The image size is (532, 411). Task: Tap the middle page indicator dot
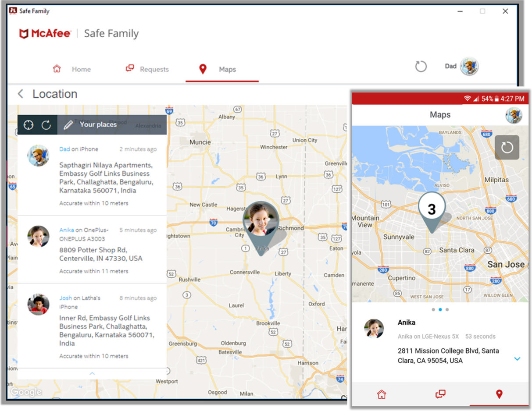click(440, 309)
